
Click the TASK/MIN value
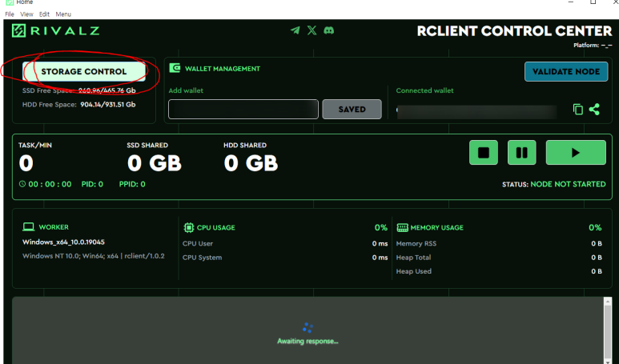(x=26, y=163)
